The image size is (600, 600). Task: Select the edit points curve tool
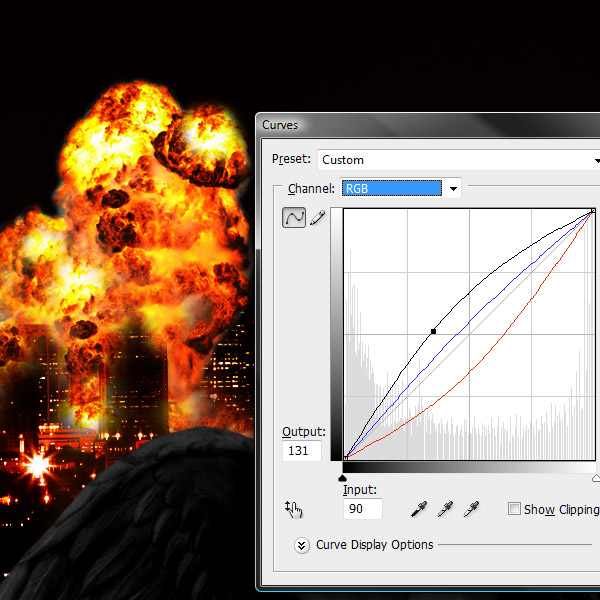294,218
